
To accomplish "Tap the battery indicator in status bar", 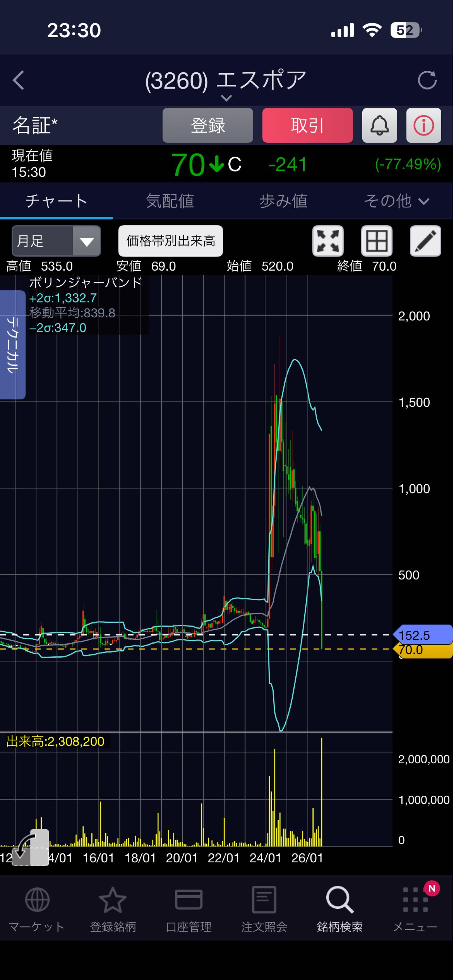I will (x=406, y=30).
